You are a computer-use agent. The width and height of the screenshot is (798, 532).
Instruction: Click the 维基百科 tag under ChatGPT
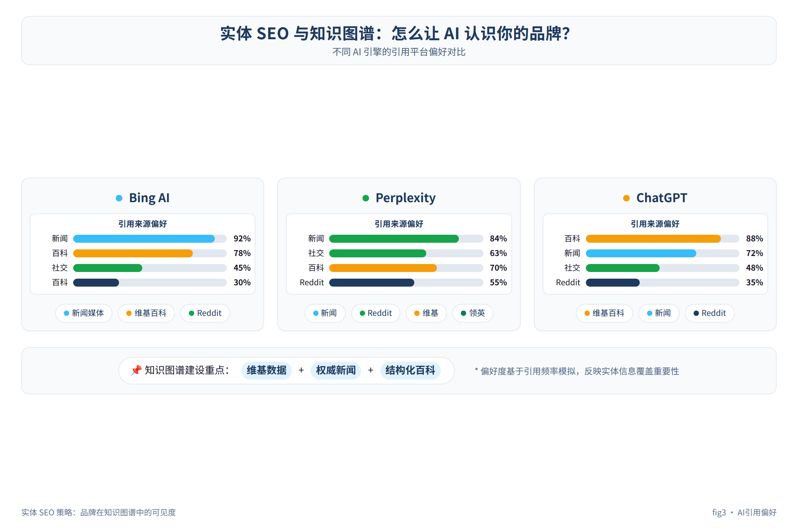tap(604, 313)
